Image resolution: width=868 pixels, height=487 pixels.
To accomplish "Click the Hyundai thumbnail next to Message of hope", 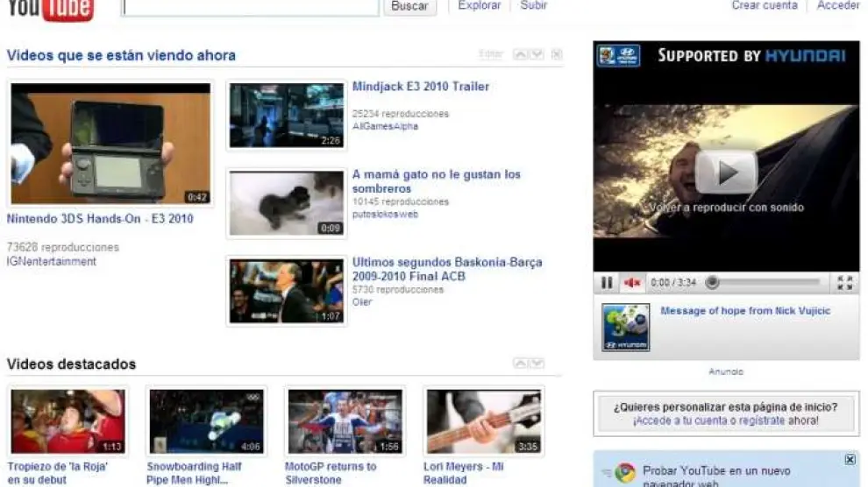I will [x=625, y=328].
